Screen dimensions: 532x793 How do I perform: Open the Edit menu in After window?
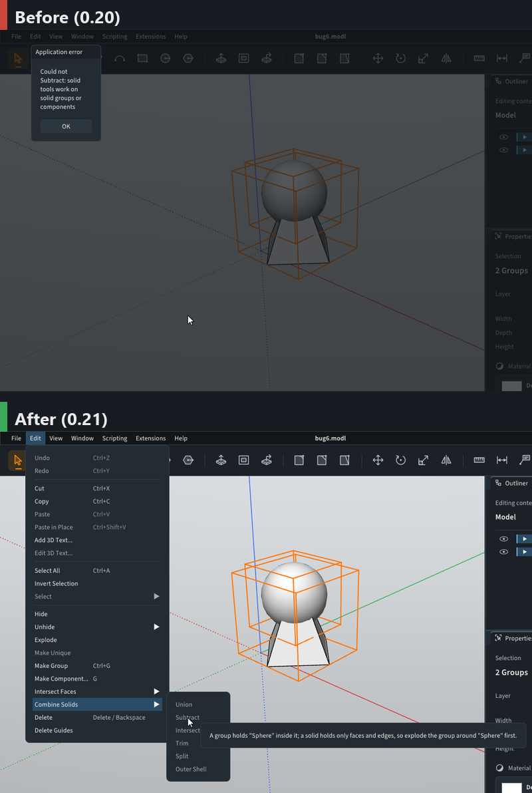coord(35,438)
